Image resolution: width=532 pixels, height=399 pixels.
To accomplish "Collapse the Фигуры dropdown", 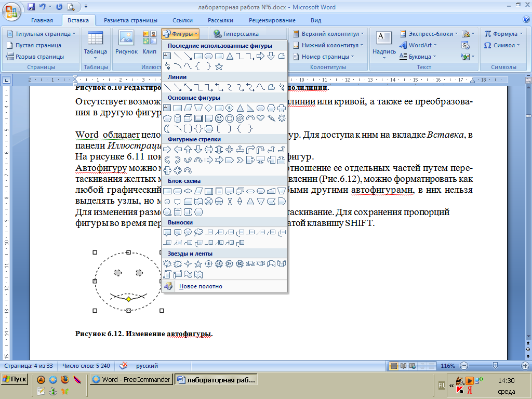I will tap(180, 34).
